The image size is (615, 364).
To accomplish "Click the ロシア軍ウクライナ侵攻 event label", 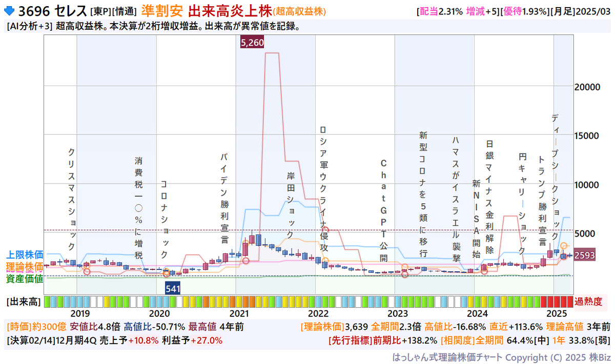I will [323, 188].
